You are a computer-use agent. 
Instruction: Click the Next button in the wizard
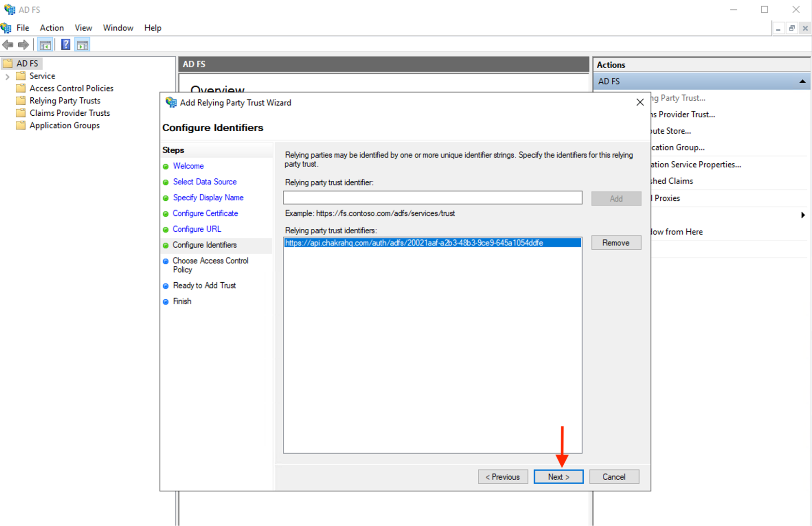coord(558,476)
